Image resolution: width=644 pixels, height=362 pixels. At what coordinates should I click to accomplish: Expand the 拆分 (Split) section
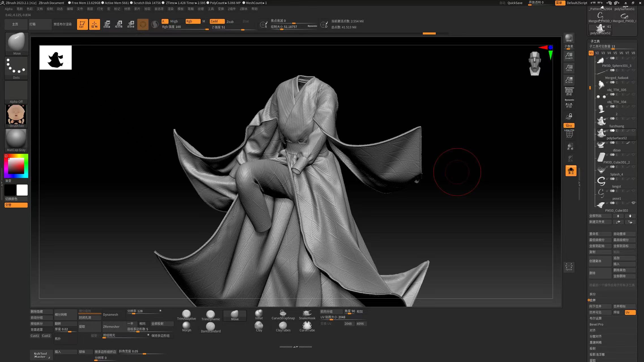(593, 294)
